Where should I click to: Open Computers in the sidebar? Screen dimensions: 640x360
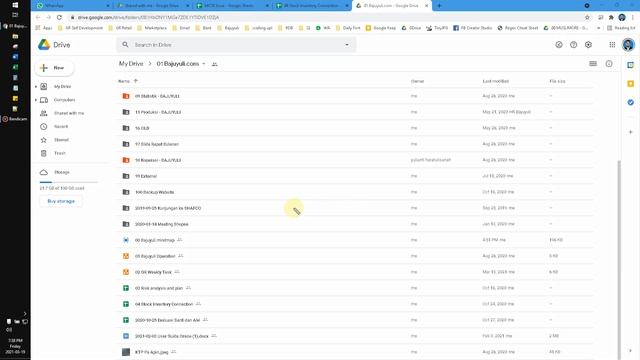click(x=64, y=100)
